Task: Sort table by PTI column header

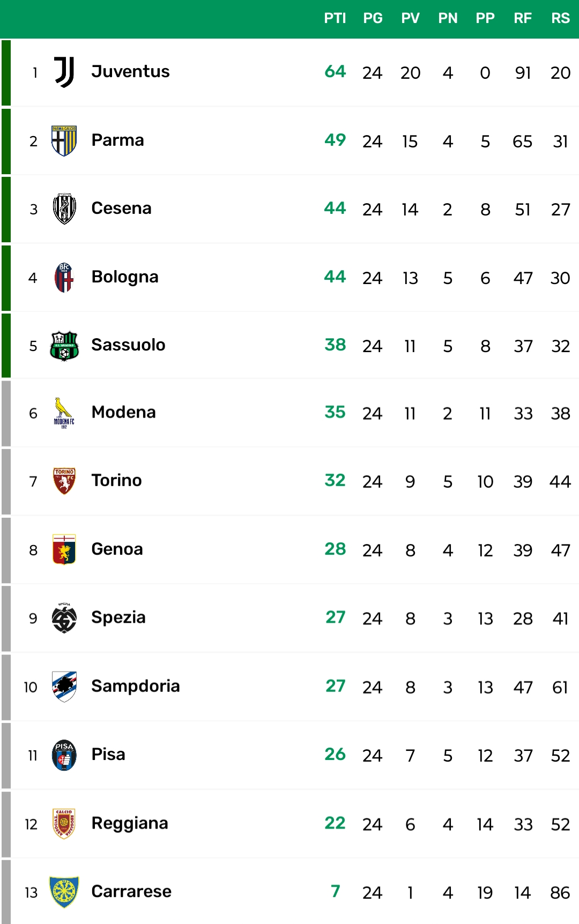Action: click(x=335, y=18)
